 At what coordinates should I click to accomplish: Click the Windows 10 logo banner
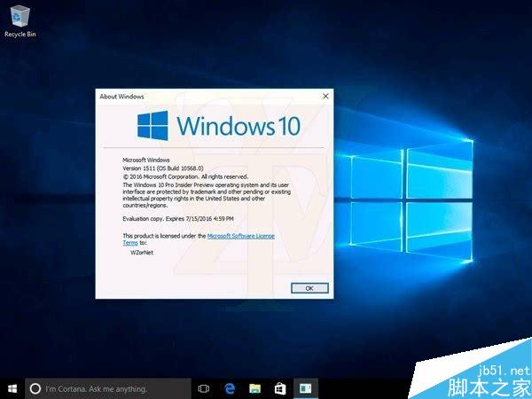219,126
